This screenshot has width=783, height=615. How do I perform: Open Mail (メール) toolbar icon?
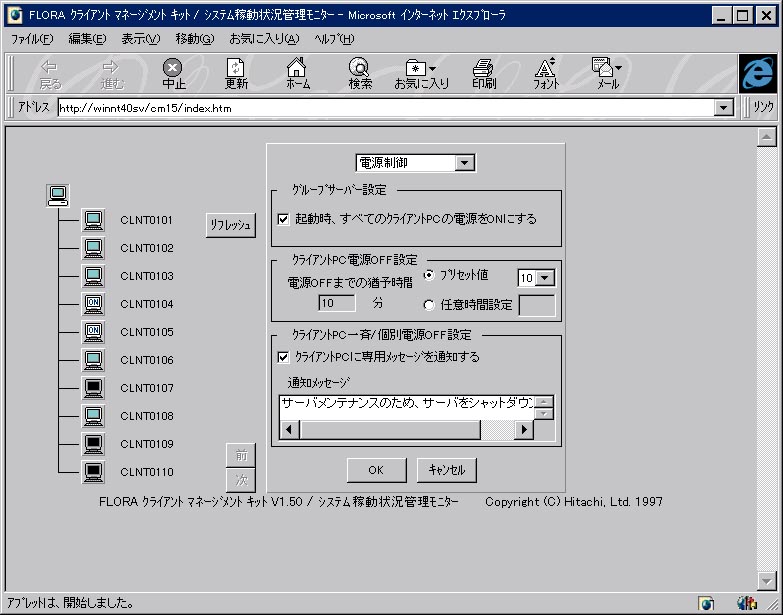(607, 74)
